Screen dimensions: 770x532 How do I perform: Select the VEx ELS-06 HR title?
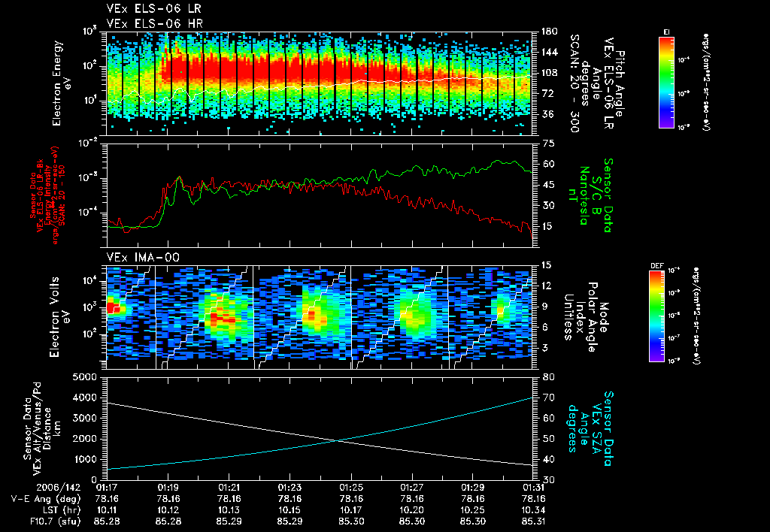tap(155, 23)
